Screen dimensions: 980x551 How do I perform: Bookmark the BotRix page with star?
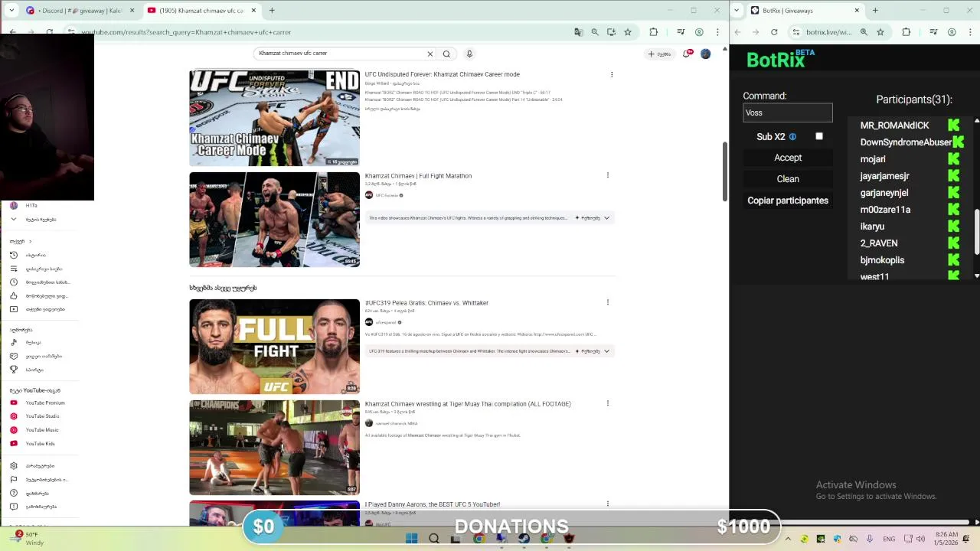click(880, 32)
